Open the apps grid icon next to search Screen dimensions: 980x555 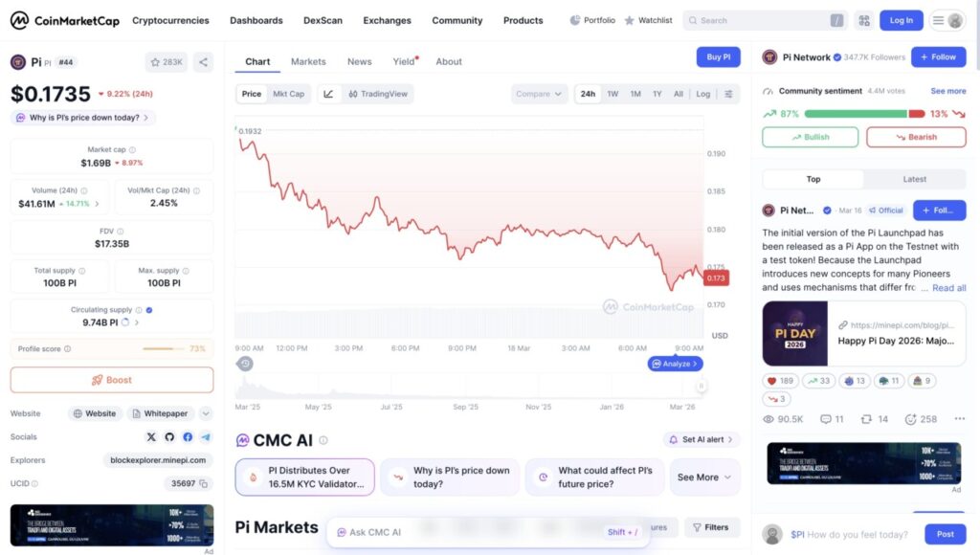click(864, 20)
